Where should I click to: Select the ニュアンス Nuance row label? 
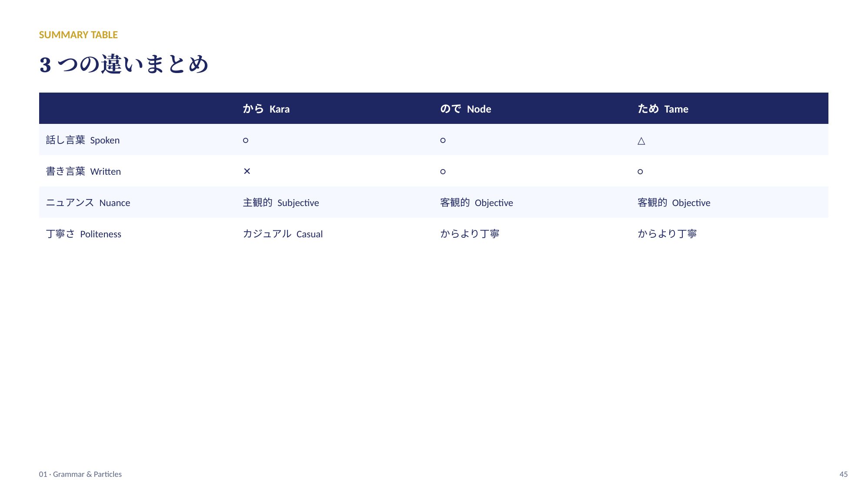tap(88, 203)
